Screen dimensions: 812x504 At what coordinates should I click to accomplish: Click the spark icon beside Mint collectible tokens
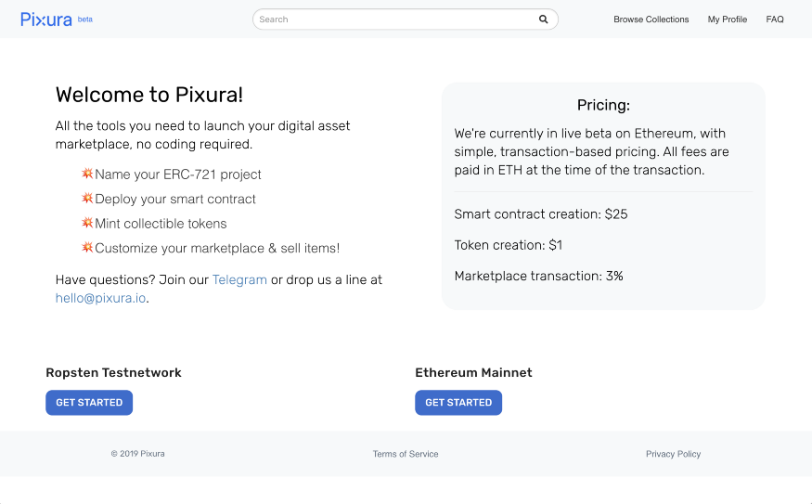click(x=87, y=223)
